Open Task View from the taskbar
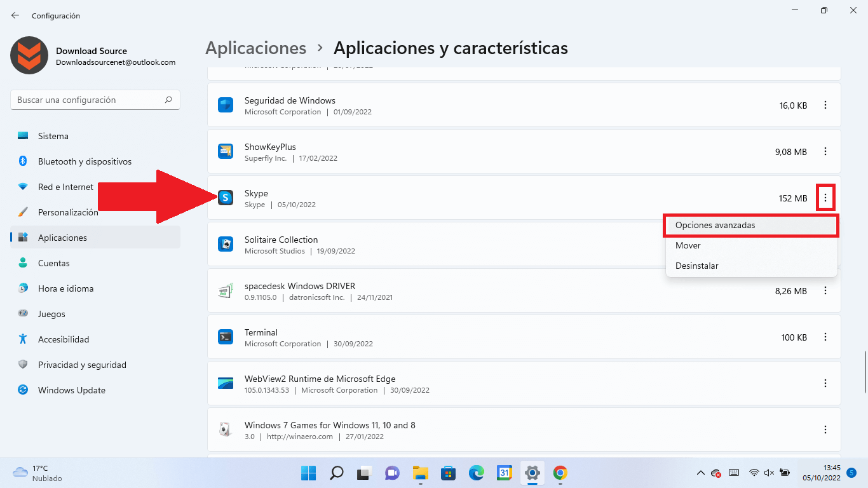The image size is (868, 488). pos(364,473)
